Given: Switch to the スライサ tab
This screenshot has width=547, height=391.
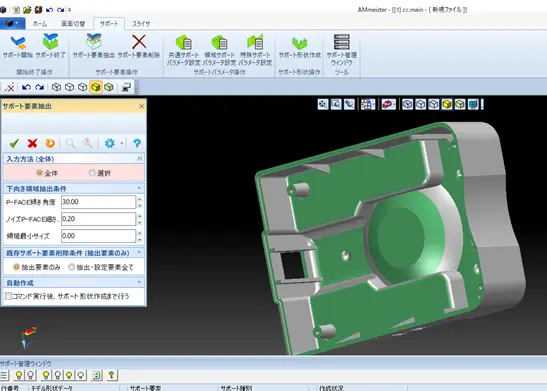Looking at the screenshot, I should 141,24.
